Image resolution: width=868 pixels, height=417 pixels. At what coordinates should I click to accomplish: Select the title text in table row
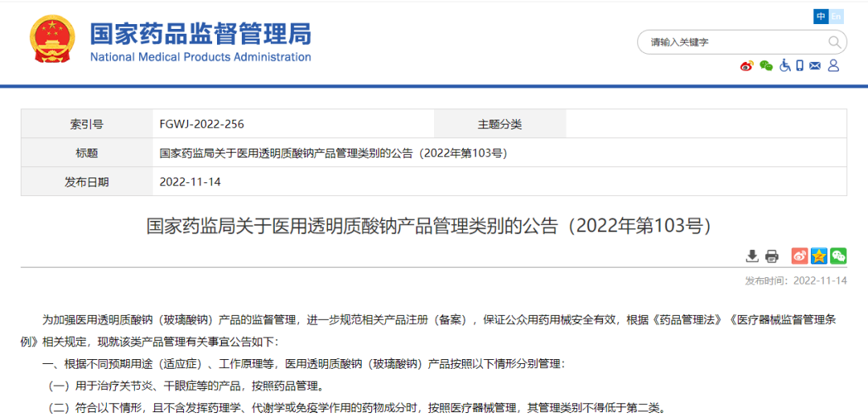[334, 153]
